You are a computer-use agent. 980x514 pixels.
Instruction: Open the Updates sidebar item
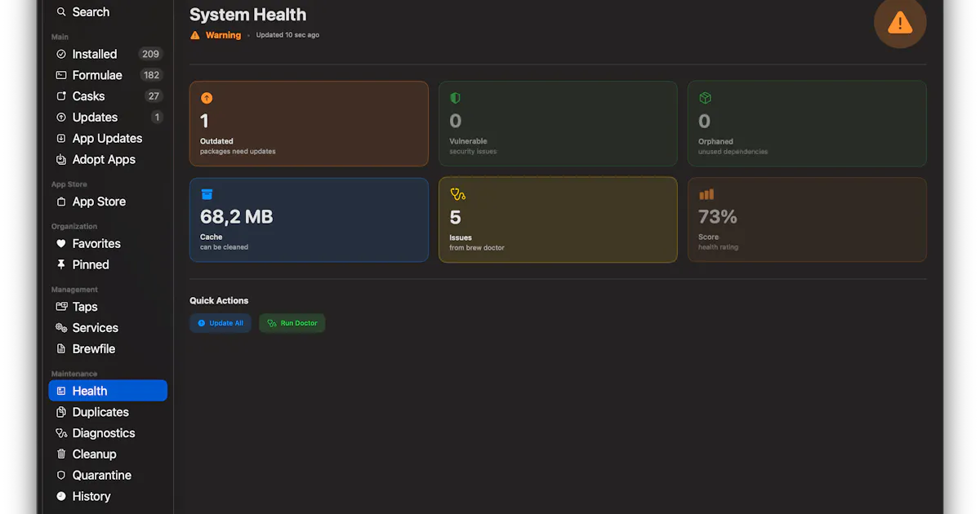[x=108, y=117]
